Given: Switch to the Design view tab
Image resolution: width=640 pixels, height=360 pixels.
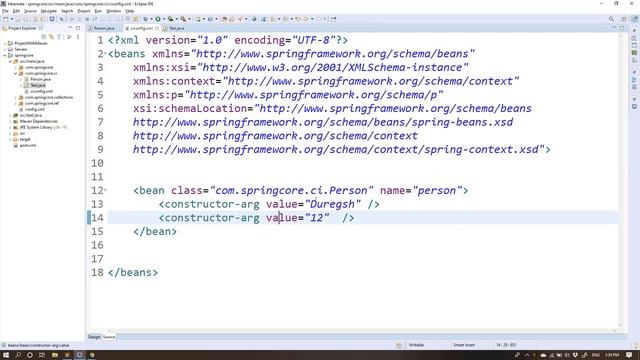Looking at the screenshot, I should pos(94,337).
